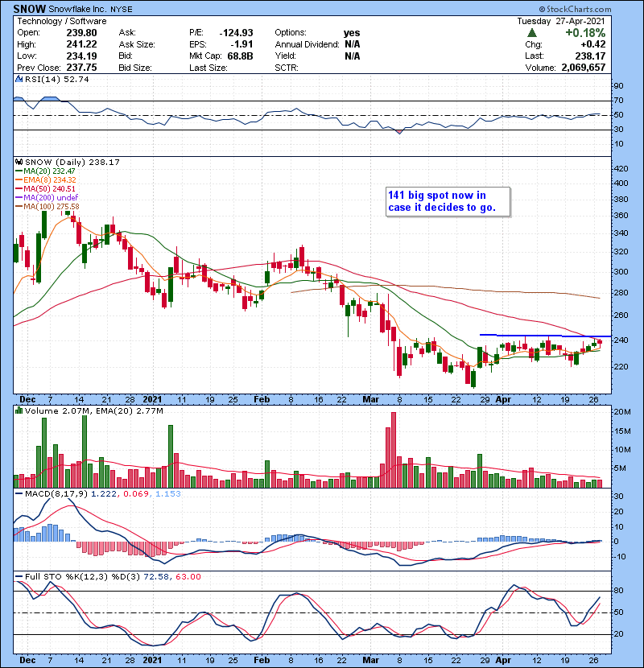Click the 220 price axis label
This screenshot has width=644, height=668.
point(621,367)
